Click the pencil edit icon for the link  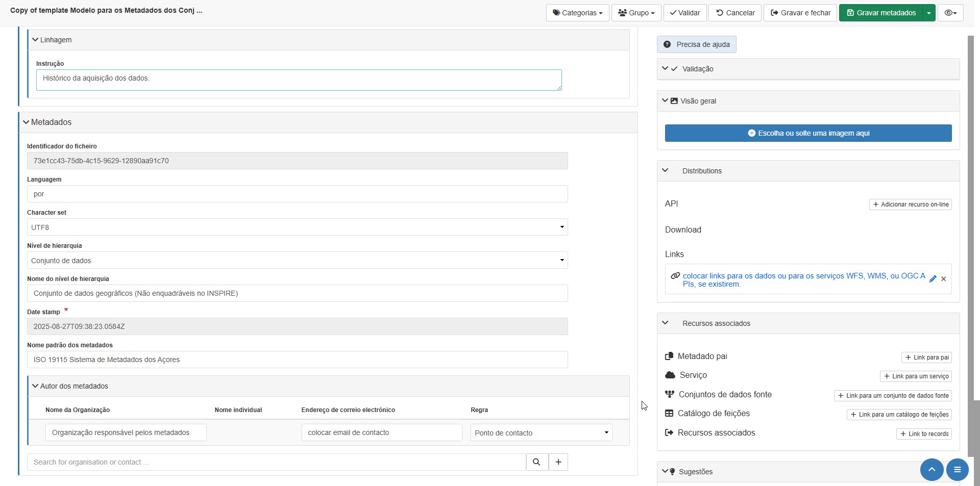click(933, 279)
